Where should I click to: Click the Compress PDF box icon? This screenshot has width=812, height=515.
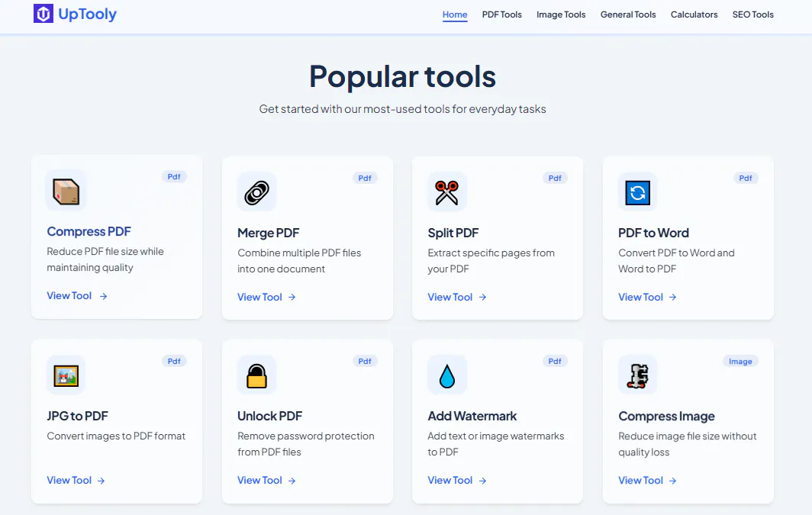coord(66,191)
